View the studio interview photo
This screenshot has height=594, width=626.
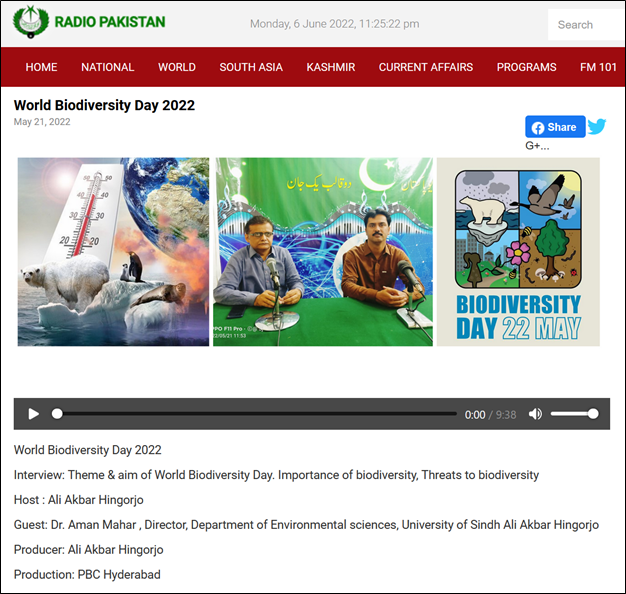[x=323, y=251]
